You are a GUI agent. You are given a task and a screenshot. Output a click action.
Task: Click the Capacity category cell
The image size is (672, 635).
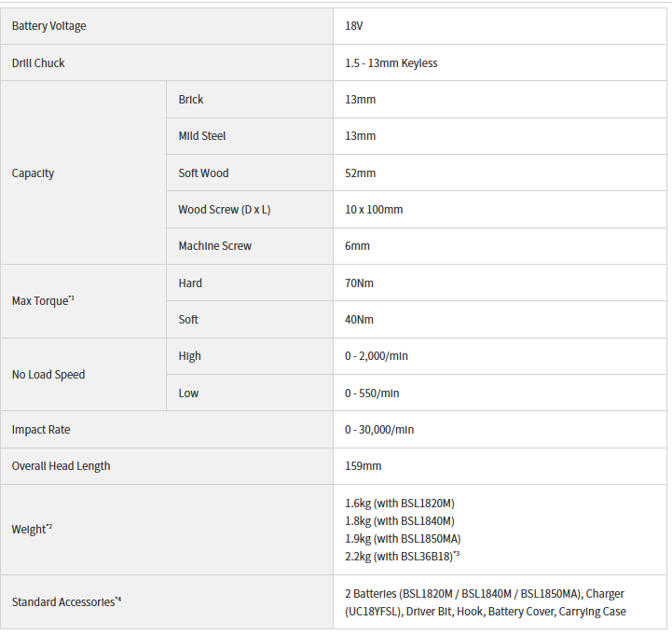pos(33,173)
